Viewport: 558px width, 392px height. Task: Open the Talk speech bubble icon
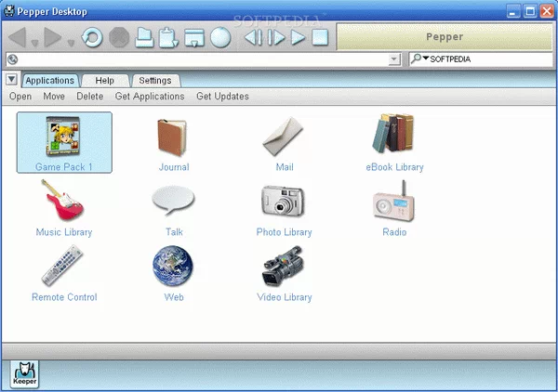point(173,200)
